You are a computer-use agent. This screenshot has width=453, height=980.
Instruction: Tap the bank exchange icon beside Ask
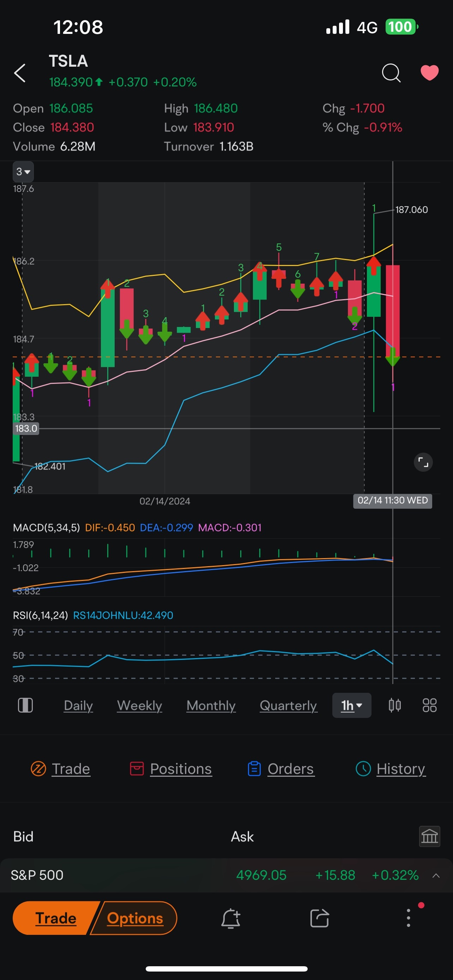pyautogui.click(x=429, y=836)
